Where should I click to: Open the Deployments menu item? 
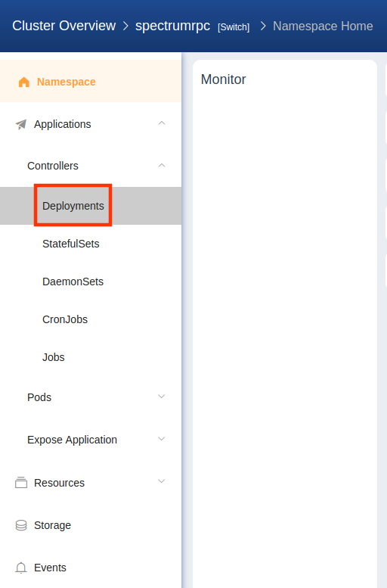[73, 206]
